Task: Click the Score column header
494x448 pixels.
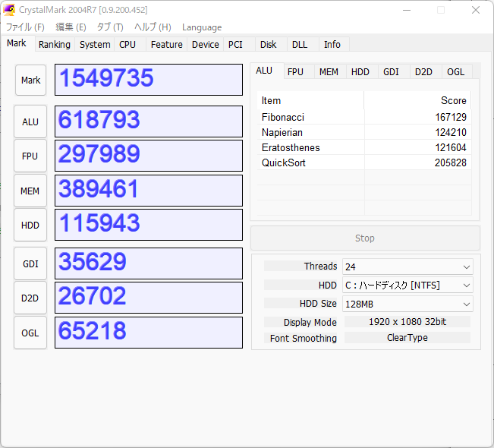Action: pyautogui.click(x=418, y=100)
